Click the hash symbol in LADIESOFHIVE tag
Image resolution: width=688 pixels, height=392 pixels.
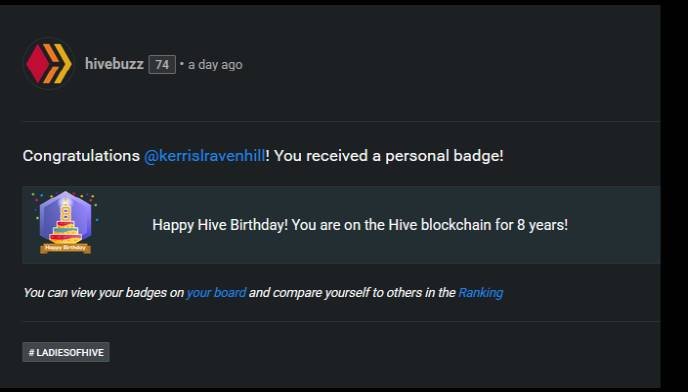(x=31, y=352)
